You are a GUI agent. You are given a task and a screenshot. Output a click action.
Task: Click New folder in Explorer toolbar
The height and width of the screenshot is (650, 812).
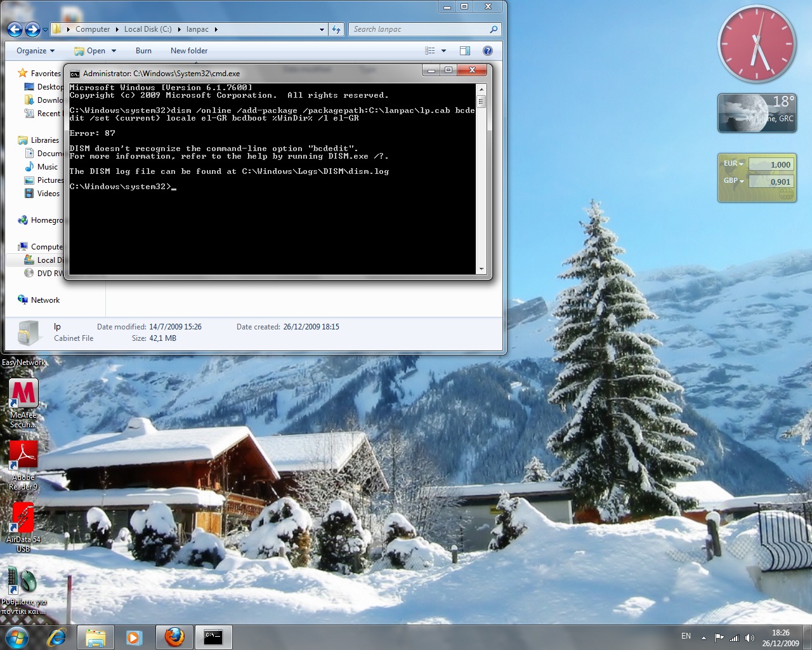point(188,51)
